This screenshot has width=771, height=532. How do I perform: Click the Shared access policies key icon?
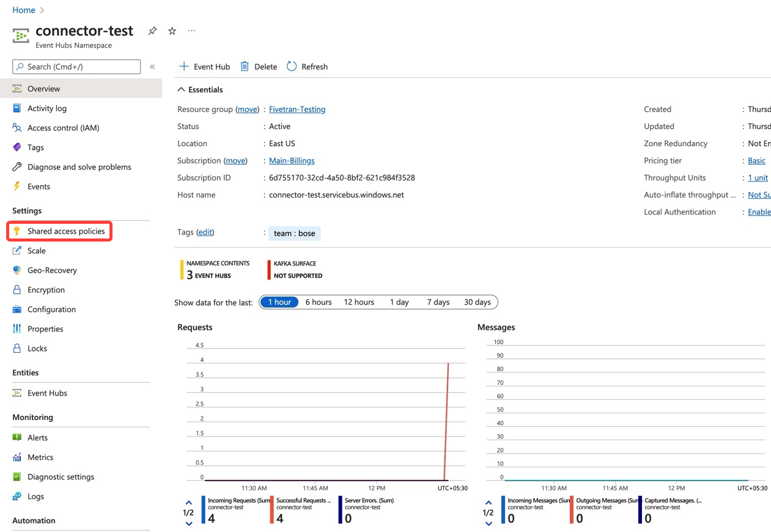tap(17, 231)
